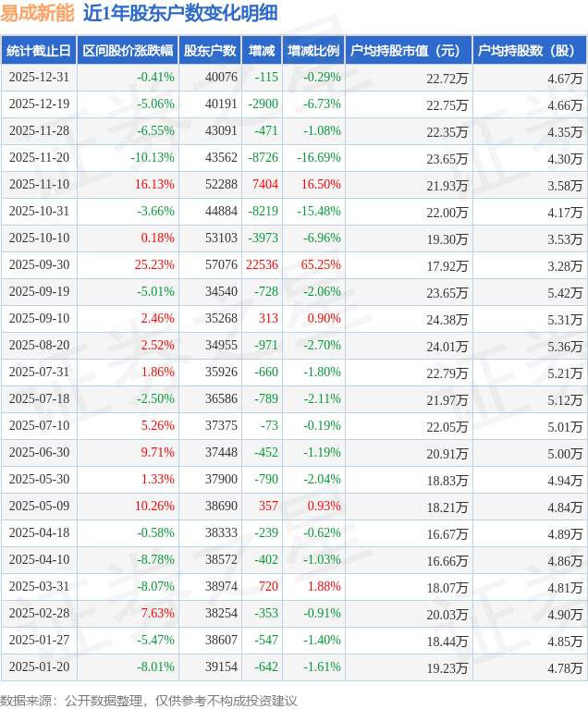Viewport: 588px width, 709px height.
Task: Select the 增减比例 column header
Action: (312, 51)
